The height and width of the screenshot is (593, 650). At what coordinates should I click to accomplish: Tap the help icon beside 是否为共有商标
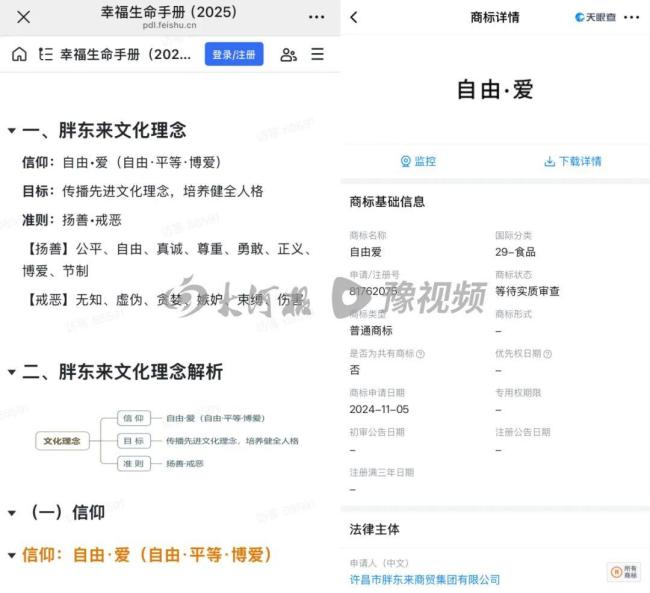pyautogui.click(x=420, y=354)
